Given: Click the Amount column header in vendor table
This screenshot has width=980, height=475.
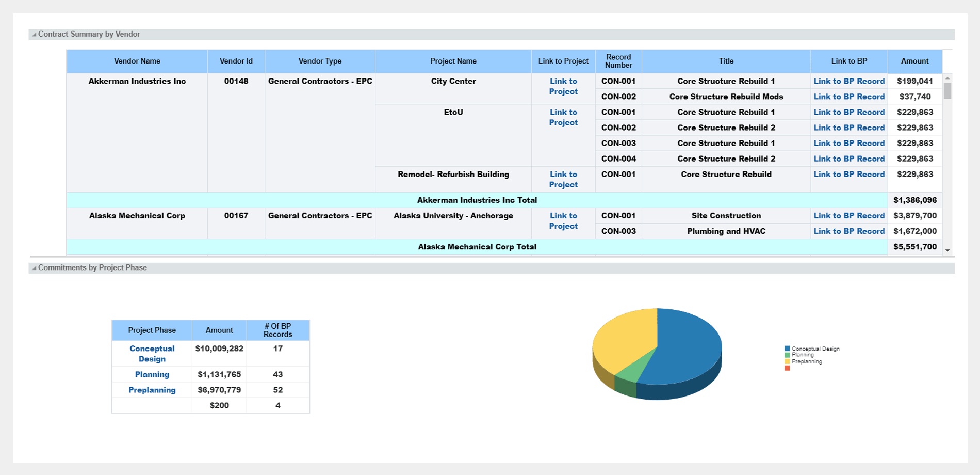Looking at the screenshot, I should (x=914, y=61).
